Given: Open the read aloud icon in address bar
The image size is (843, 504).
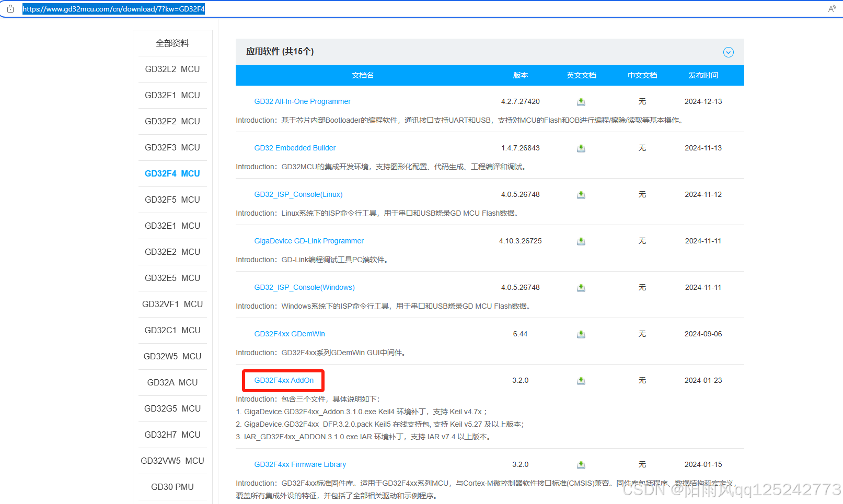Looking at the screenshot, I should click(x=832, y=9).
